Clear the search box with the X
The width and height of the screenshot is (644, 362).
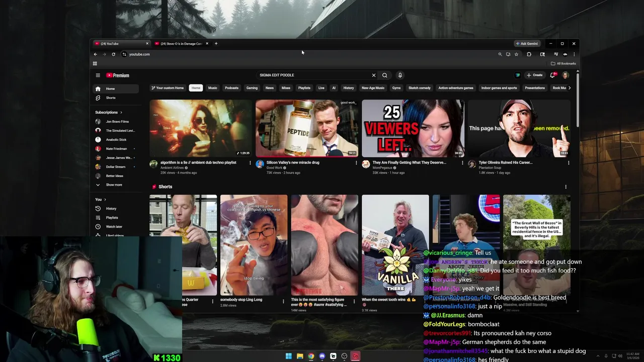click(x=374, y=75)
